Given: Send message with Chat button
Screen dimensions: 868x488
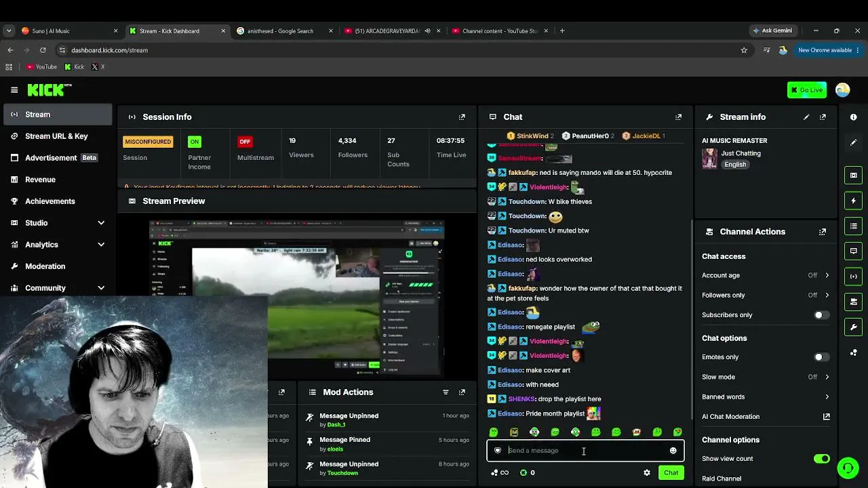Looking at the screenshot, I should [x=671, y=472].
